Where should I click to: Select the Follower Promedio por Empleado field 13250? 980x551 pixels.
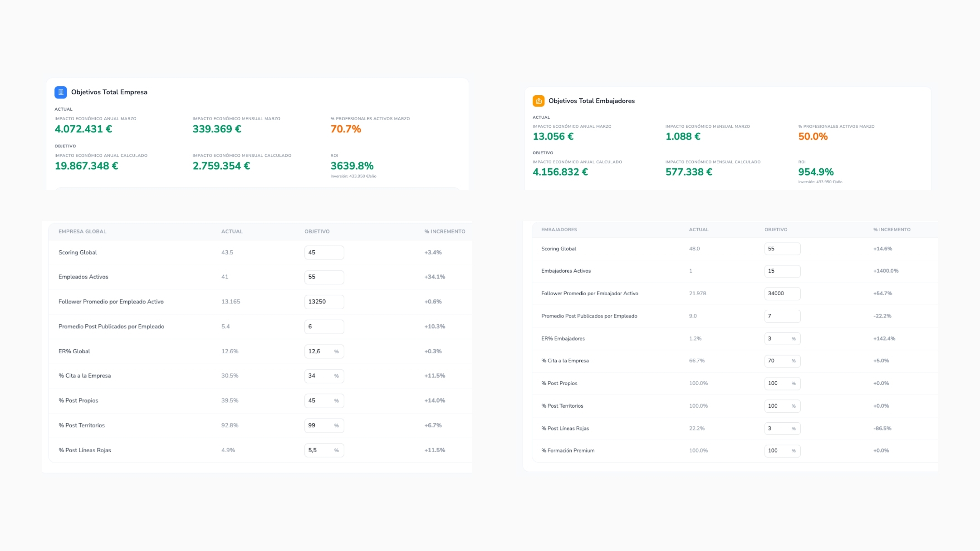[323, 302]
